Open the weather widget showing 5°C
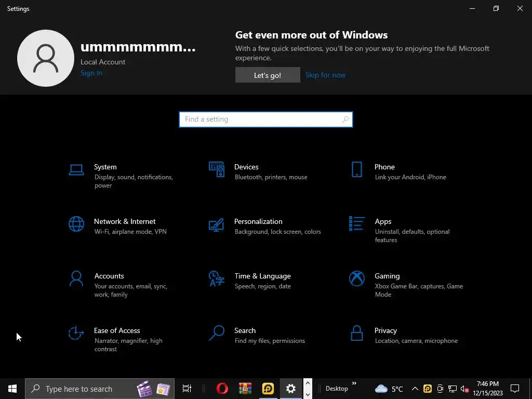Viewport: 532px width, 399px height. pyautogui.click(x=389, y=389)
